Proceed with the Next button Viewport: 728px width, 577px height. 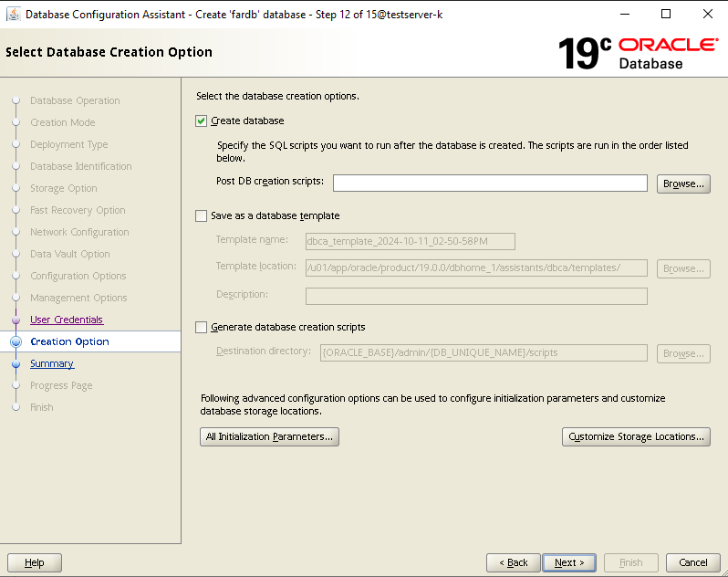coord(569,562)
